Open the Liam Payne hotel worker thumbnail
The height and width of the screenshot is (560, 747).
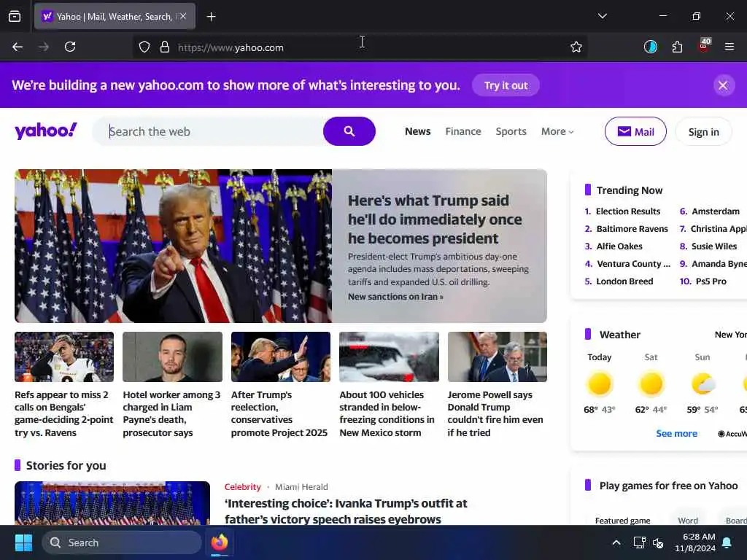[172, 357]
